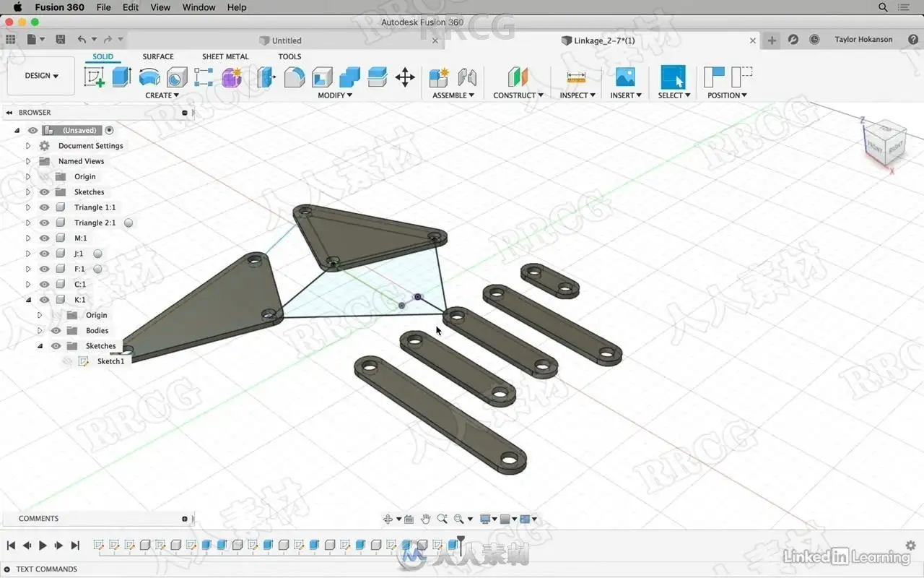Jump to the start of the timeline
The width and height of the screenshot is (924, 578).
coord(11,545)
